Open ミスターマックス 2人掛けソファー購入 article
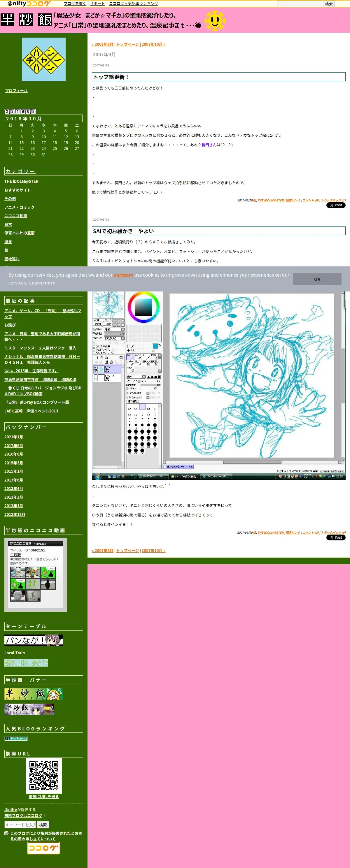The height and width of the screenshot is (868, 350). click(40, 348)
